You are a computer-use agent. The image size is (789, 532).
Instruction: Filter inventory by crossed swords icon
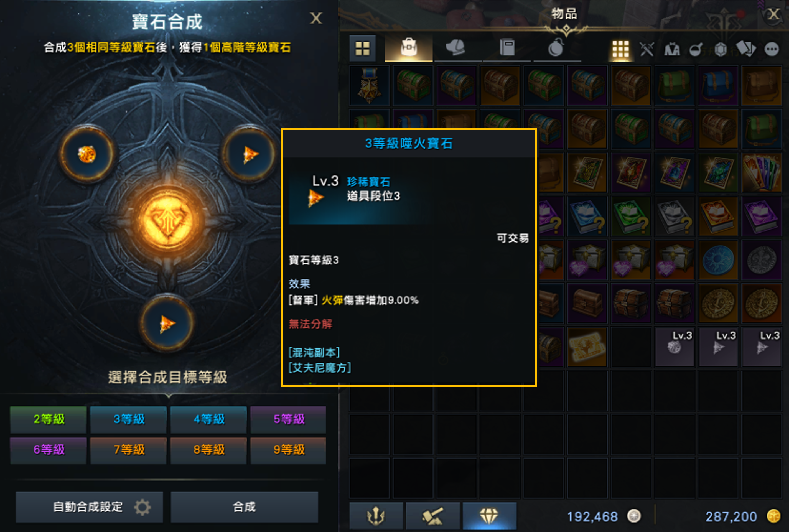[x=647, y=49]
